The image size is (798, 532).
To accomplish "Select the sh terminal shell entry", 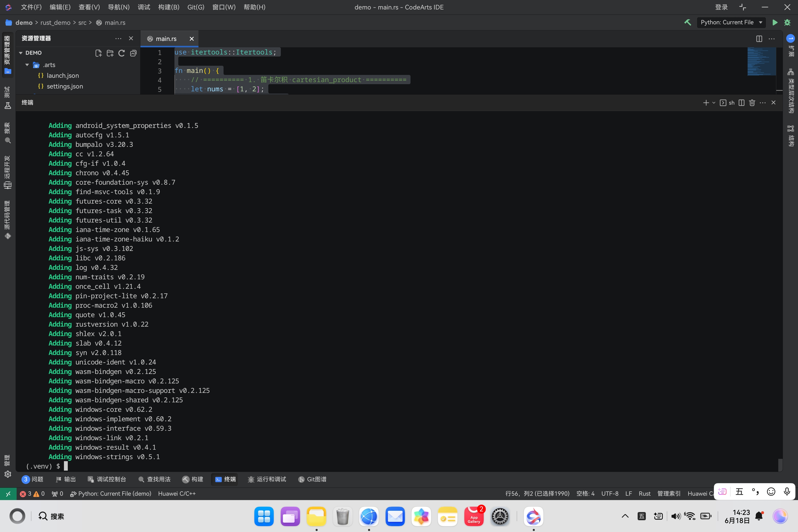I will pyautogui.click(x=727, y=103).
